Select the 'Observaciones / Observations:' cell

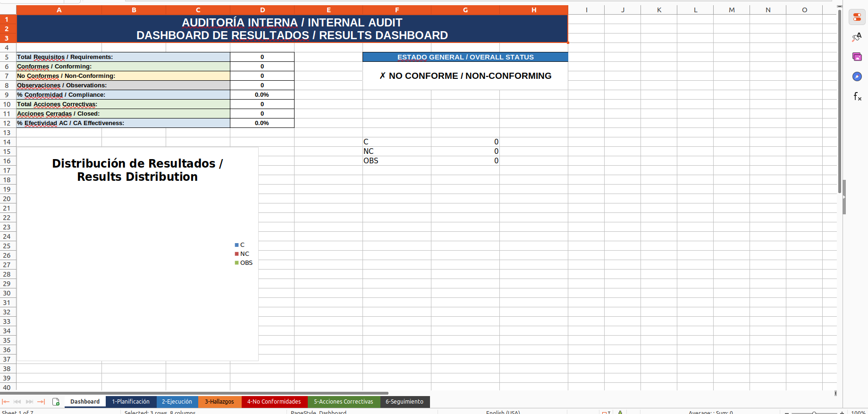click(x=123, y=85)
